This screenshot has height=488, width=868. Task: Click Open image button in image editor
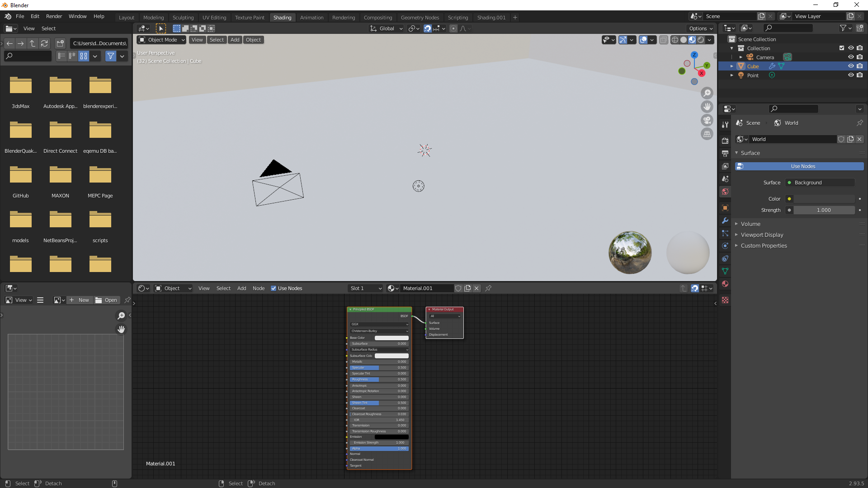tap(107, 300)
